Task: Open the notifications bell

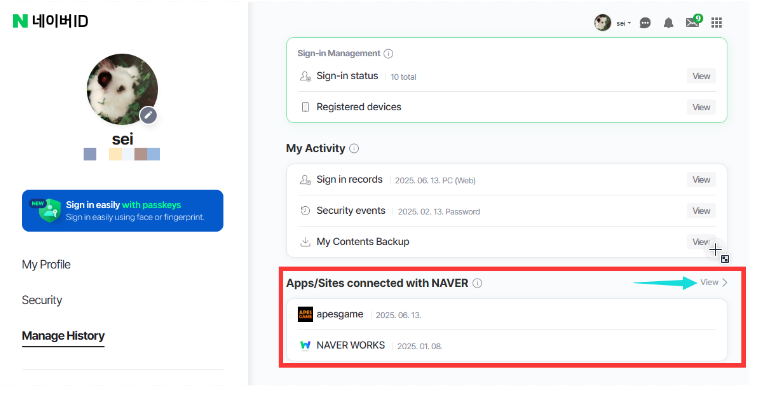Action: [668, 23]
